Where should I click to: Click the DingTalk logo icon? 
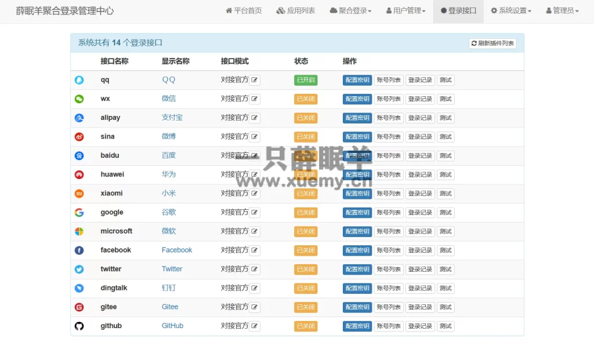pyautogui.click(x=79, y=288)
